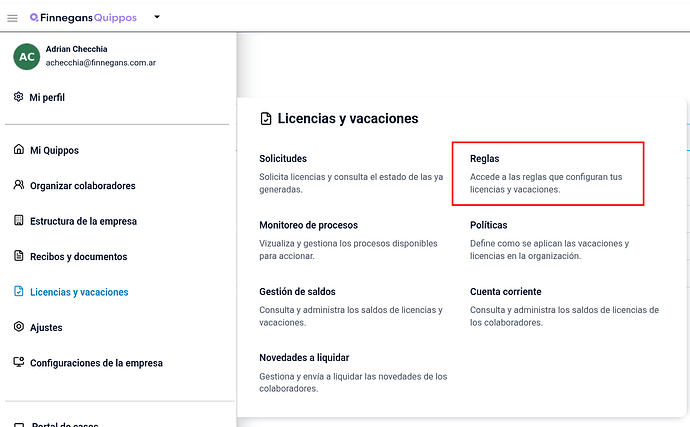
Task: Expand the dropdown arrow beside Quippos logo
Action: click(x=157, y=17)
